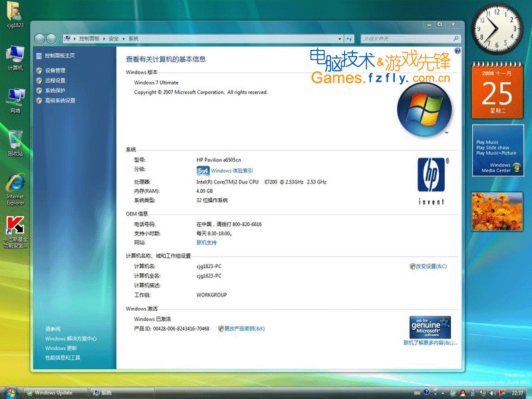The width and height of the screenshot is (532, 399).
Task: Click the HP Pavilion a6505cn model text
Action: pyautogui.click(x=219, y=160)
